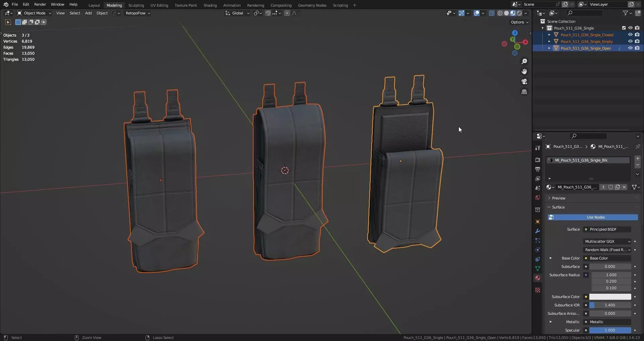This screenshot has height=341, width=644.
Task: Open the Object Data mesh tab
Action: click(x=538, y=269)
